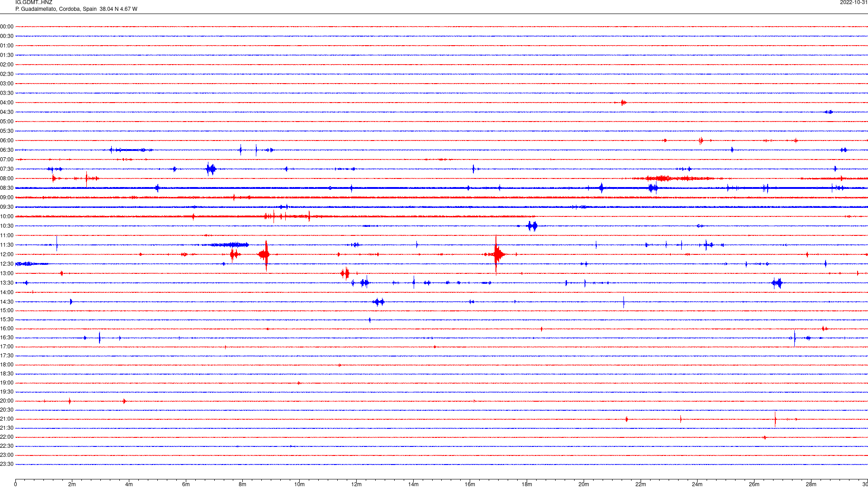868x488 pixels.
Task: Click the blue spike on 16:30 trace near 27m
Action: pyautogui.click(x=795, y=338)
